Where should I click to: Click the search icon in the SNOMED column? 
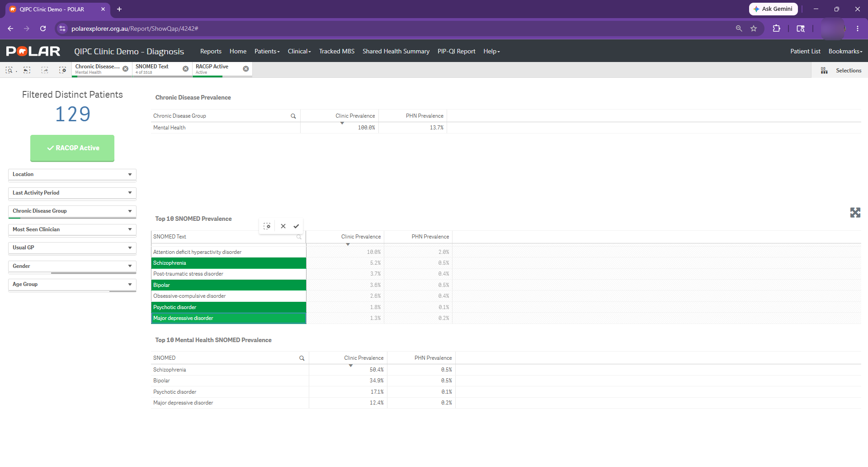(302, 358)
